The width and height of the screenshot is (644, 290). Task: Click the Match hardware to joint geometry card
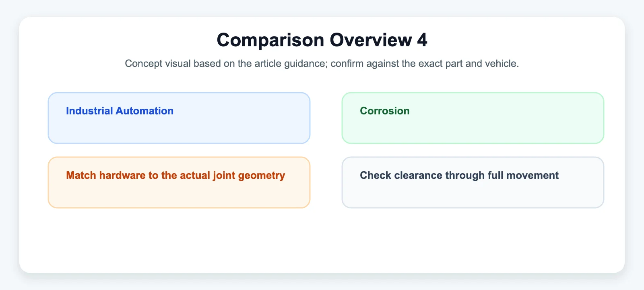pyautogui.click(x=179, y=182)
